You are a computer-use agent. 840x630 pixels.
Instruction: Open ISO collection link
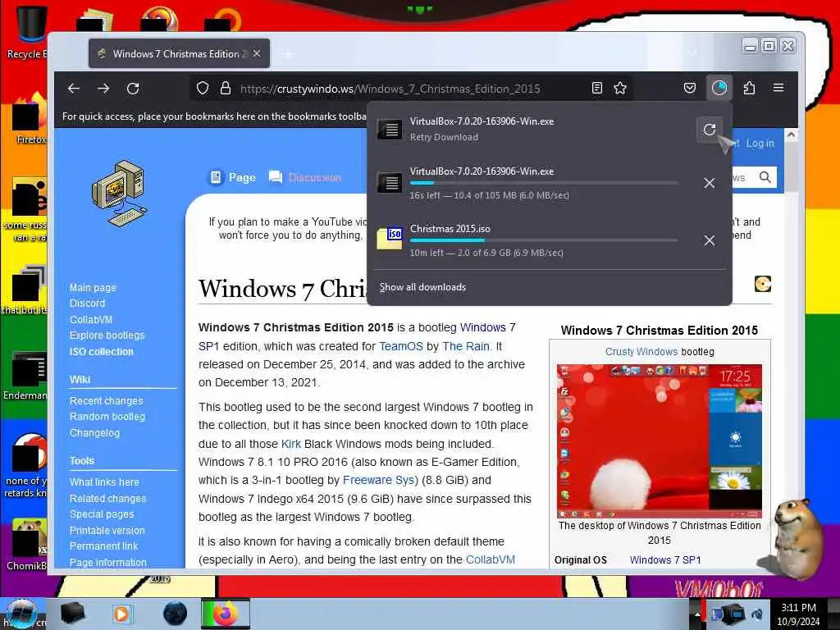coord(101,351)
